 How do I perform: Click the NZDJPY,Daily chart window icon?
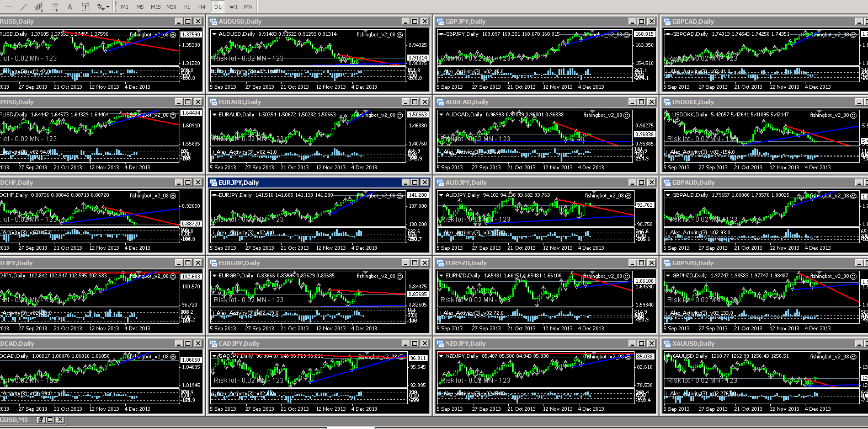tap(440, 344)
